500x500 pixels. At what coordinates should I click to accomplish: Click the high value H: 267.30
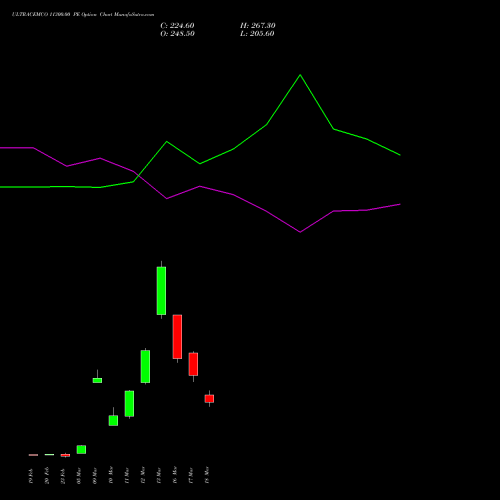tap(258, 26)
